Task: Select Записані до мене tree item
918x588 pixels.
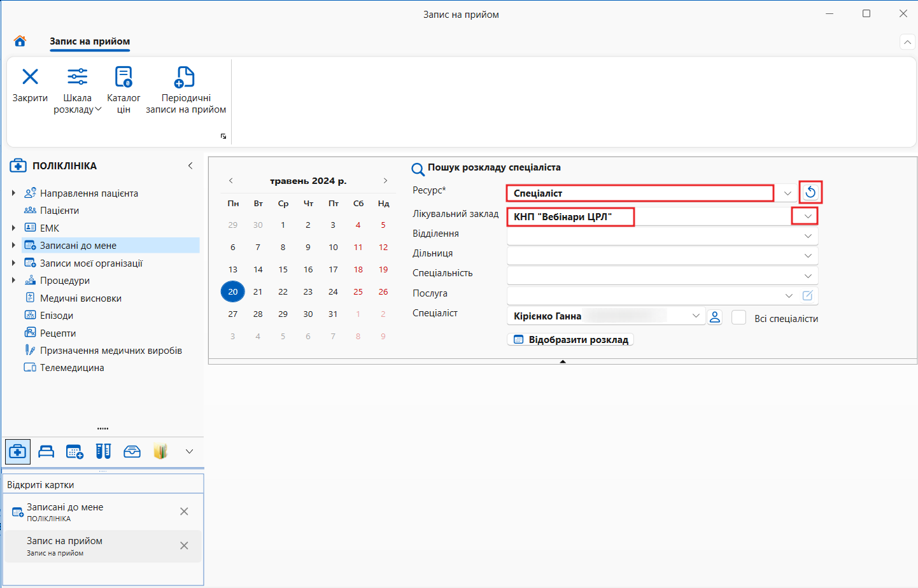Action: pyautogui.click(x=111, y=246)
